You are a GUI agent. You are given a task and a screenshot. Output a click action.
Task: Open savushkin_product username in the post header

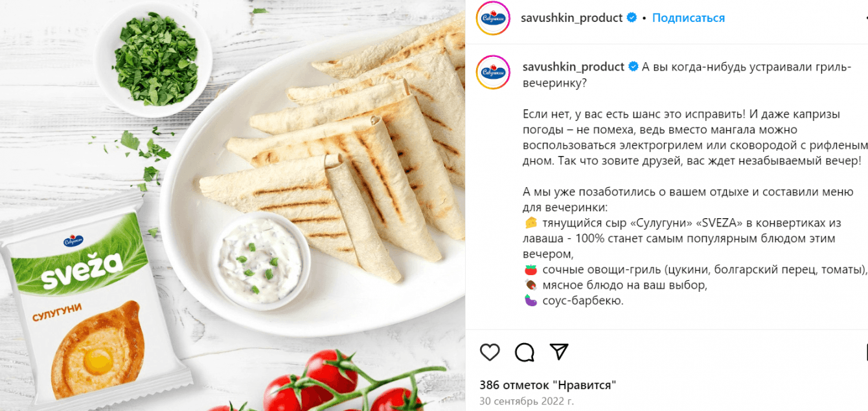572,18
